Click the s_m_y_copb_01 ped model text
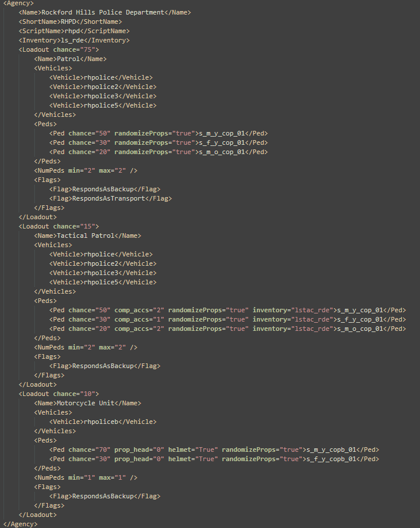 pyautogui.click(x=331, y=449)
